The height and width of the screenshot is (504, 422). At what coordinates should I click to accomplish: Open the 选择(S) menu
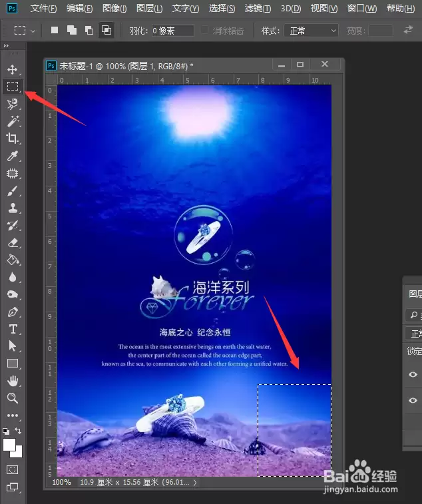[x=222, y=8]
